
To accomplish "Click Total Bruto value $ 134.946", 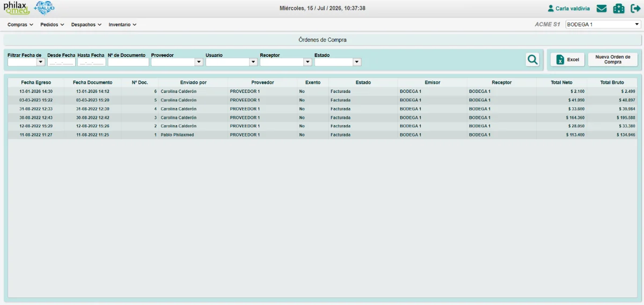I will (625, 135).
